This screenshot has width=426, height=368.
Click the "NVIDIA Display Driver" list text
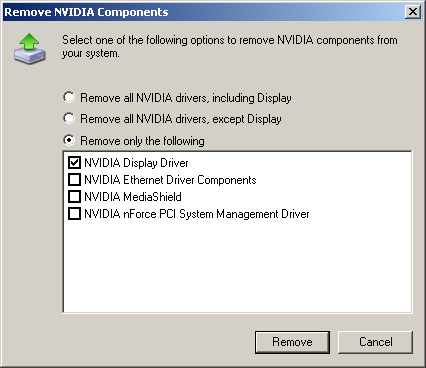[136, 163]
